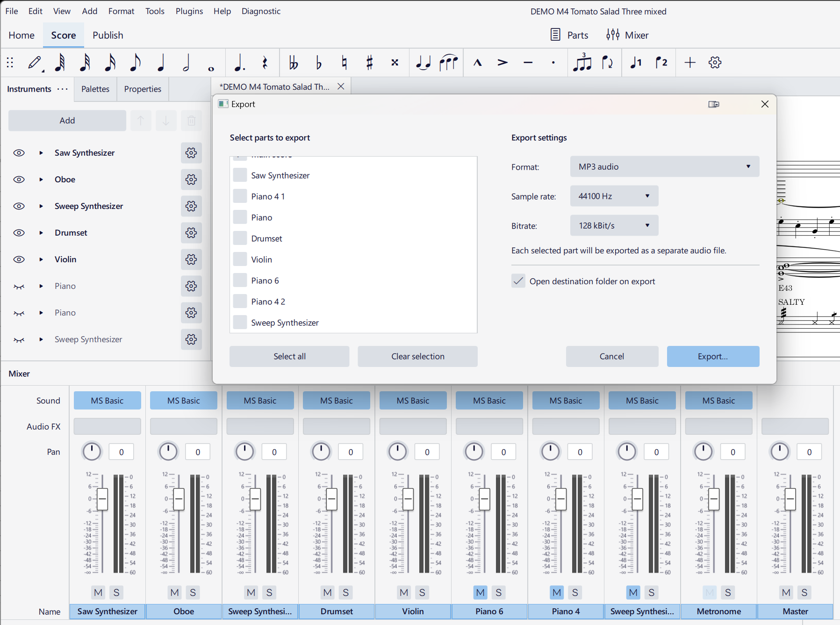Toggle the pencil note input mode
Screen dimensions: 840x625
35,63
